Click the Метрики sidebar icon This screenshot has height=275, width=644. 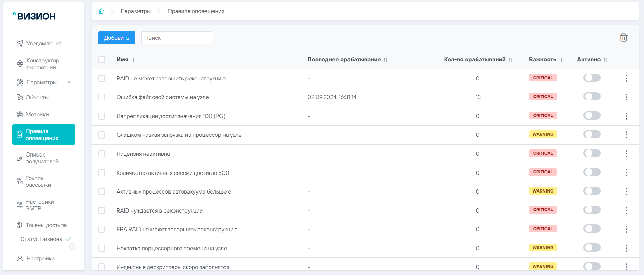pos(20,114)
